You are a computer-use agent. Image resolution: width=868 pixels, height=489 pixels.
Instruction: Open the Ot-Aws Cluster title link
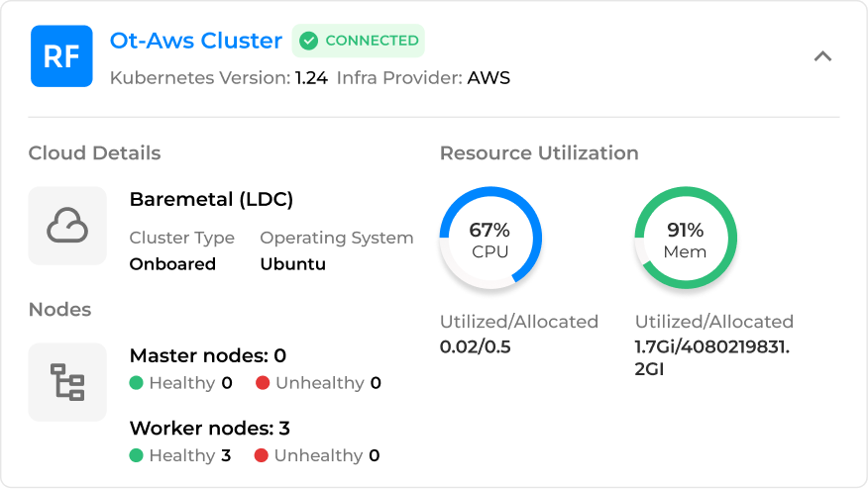[x=196, y=41]
